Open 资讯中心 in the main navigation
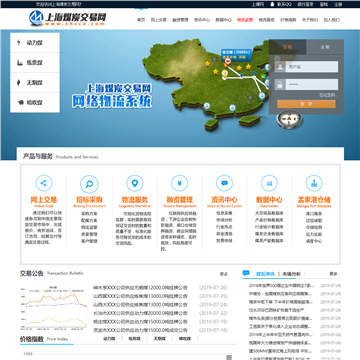Viewport: 360px width, 360px height. coord(202,20)
